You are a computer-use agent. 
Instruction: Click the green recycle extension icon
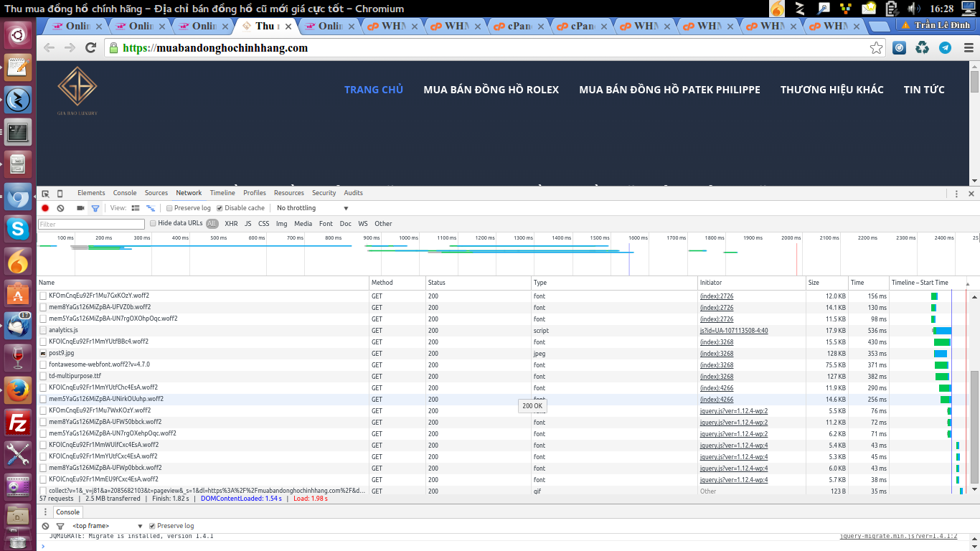click(x=922, y=48)
